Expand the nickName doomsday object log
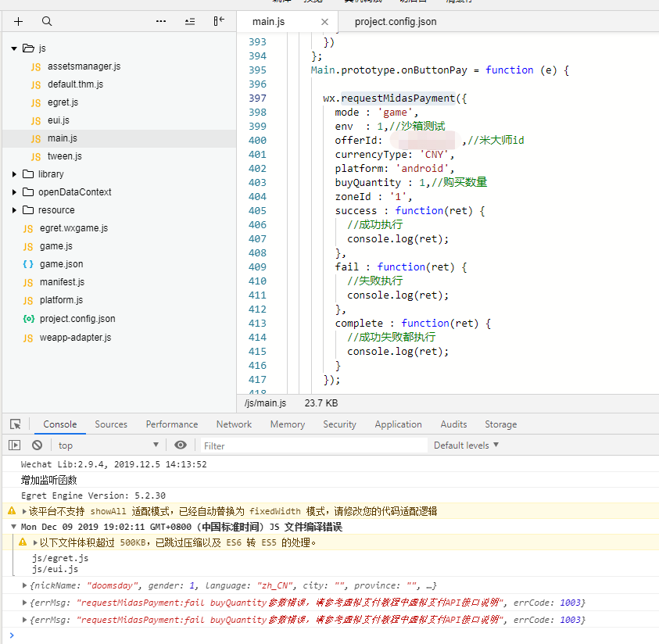Viewport: 659px width, 644px height. pyautogui.click(x=25, y=585)
